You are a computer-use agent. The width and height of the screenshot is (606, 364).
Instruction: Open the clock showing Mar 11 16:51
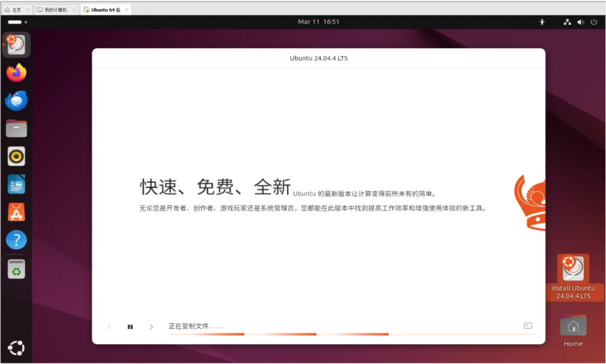(x=319, y=22)
